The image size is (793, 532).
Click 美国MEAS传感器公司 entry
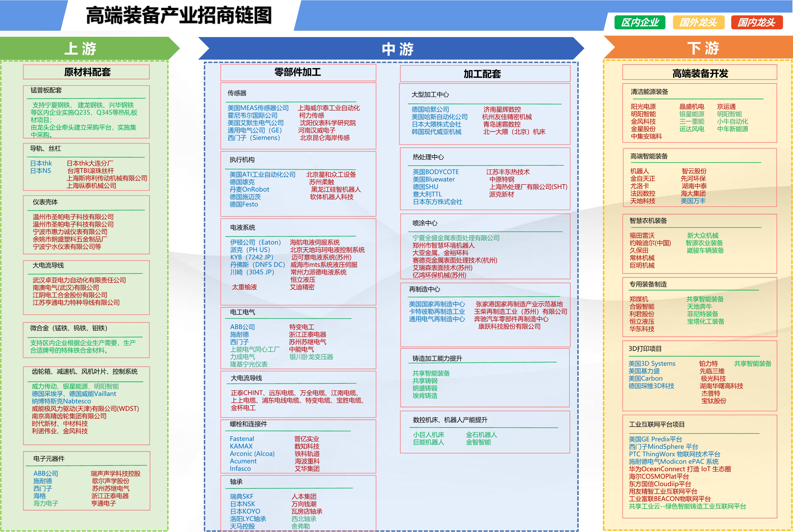coord(258,108)
